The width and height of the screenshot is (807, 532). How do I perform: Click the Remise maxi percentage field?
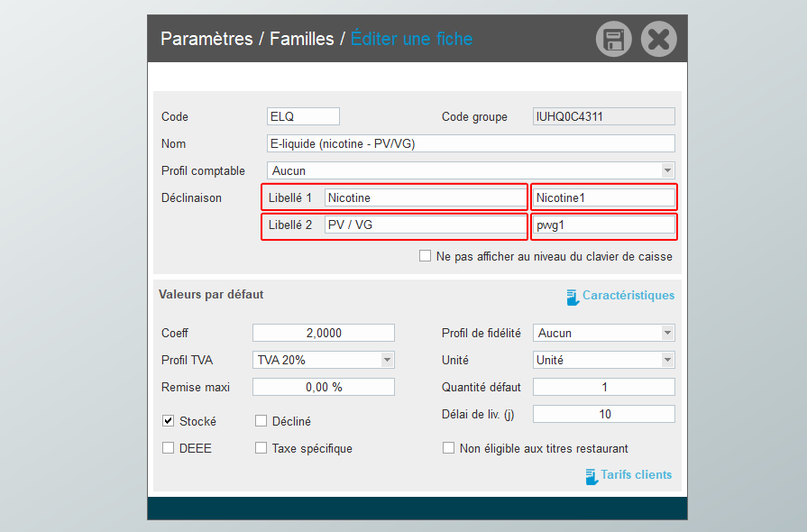[x=324, y=387]
